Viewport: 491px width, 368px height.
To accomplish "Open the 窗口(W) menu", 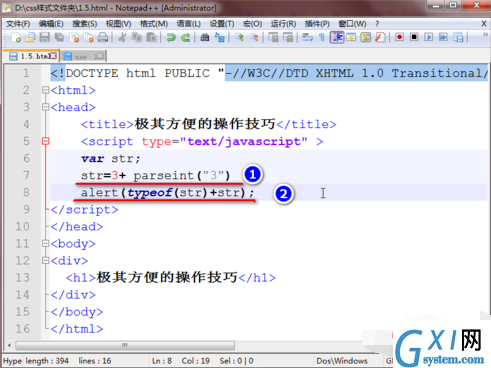I will [x=352, y=24].
